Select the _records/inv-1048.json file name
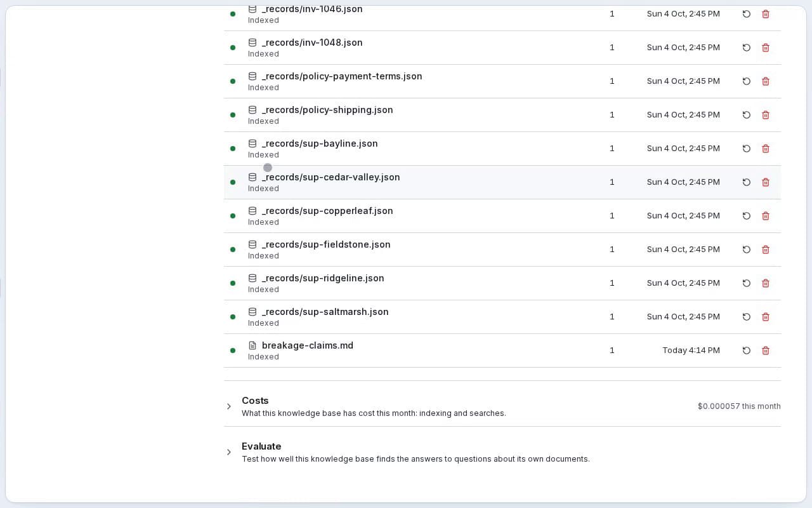 point(312,43)
